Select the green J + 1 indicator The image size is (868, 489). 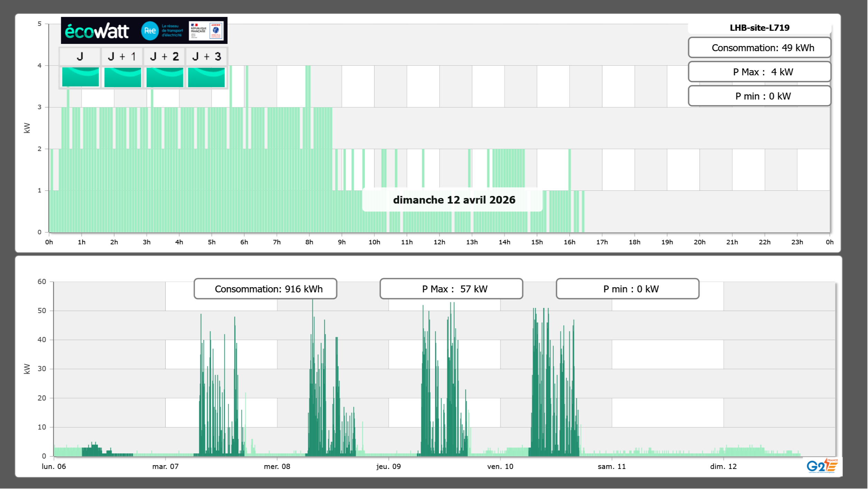[x=122, y=77]
